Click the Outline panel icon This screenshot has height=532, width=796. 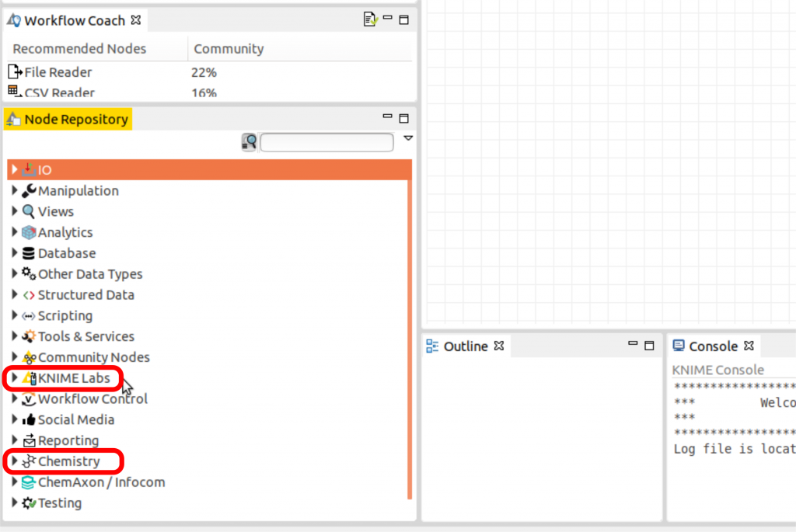(x=432, y=346)
